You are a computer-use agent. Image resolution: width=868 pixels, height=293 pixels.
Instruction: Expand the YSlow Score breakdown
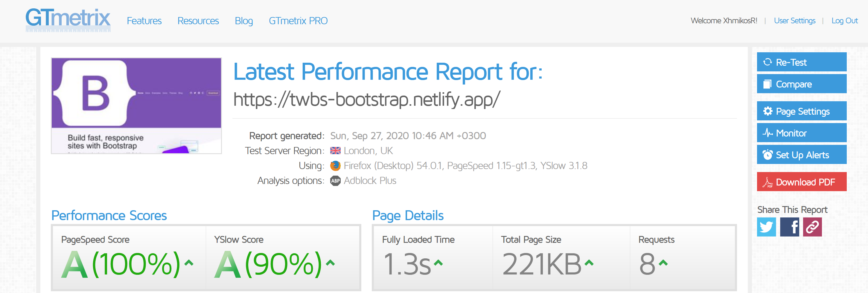point(330,263)
